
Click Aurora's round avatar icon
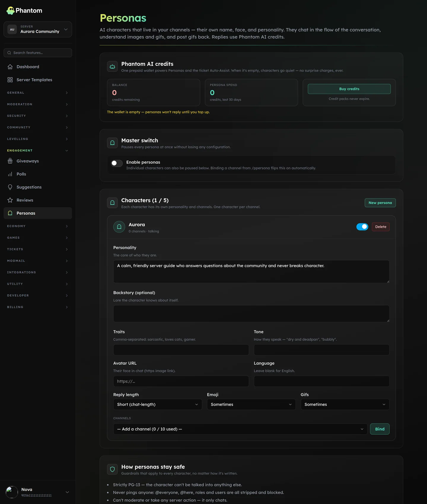(119, 227)
